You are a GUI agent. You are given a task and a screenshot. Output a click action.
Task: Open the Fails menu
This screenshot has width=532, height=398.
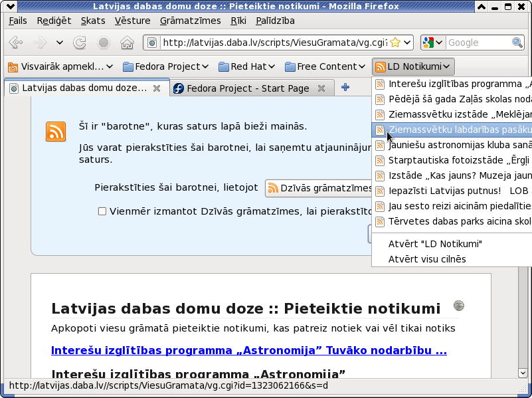click(18, 21)
